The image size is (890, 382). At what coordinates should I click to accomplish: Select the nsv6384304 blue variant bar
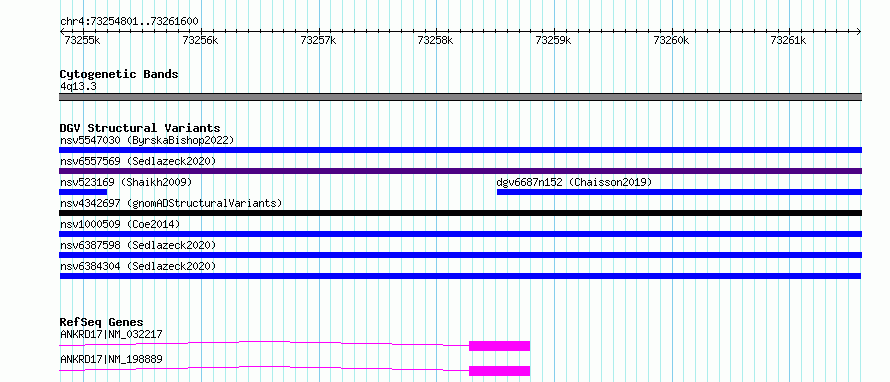pos(460,276)
